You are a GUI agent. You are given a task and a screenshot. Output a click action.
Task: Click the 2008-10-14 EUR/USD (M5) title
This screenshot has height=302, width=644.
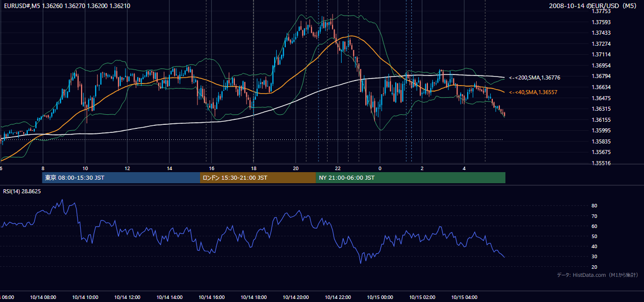point(594,6)
